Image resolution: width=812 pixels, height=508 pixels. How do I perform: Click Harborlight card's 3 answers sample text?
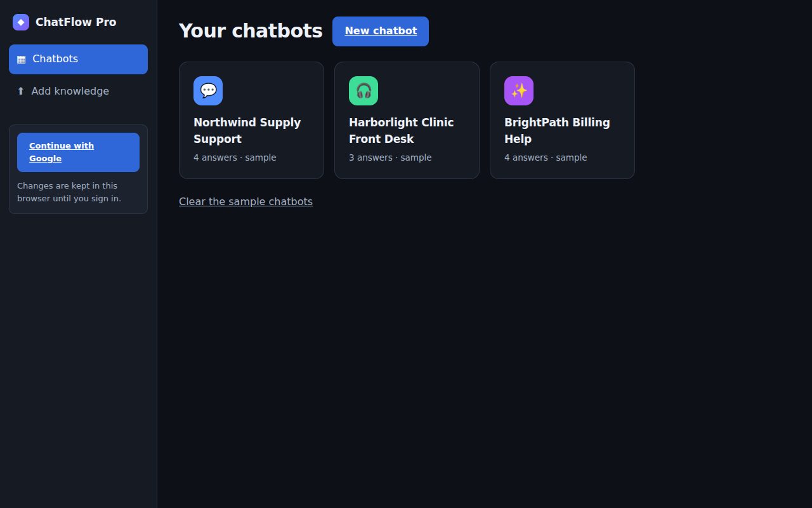coord(390,157)
